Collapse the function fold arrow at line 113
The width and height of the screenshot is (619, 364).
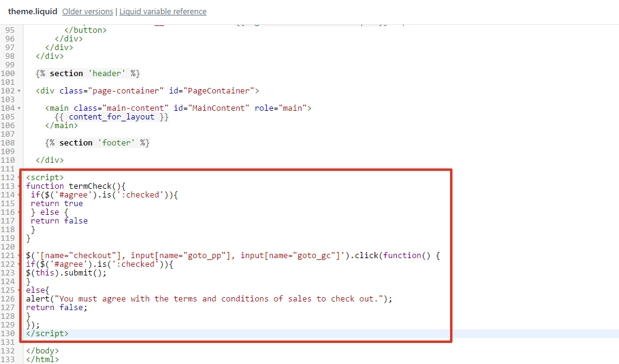coord(19,186)
